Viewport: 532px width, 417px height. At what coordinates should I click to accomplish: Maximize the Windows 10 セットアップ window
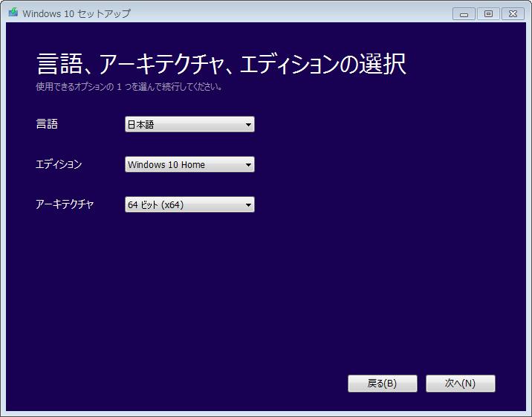point(488,14)
